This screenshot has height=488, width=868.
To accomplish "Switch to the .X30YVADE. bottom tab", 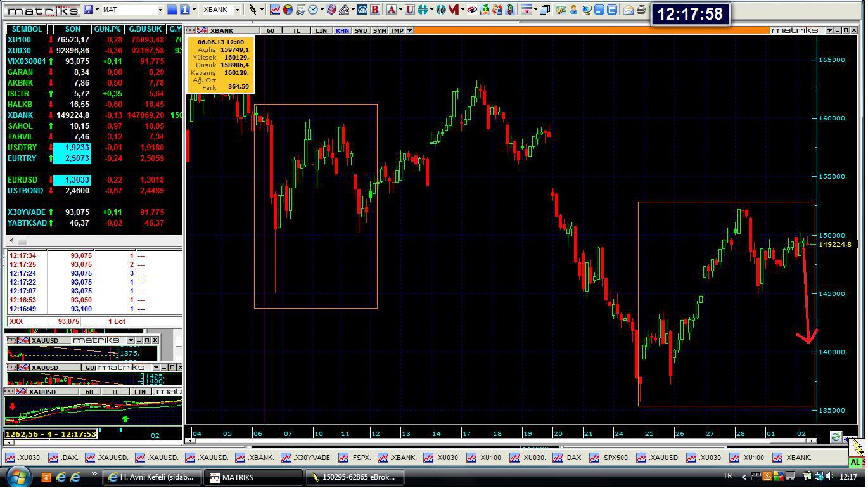I will pos(308,457).
